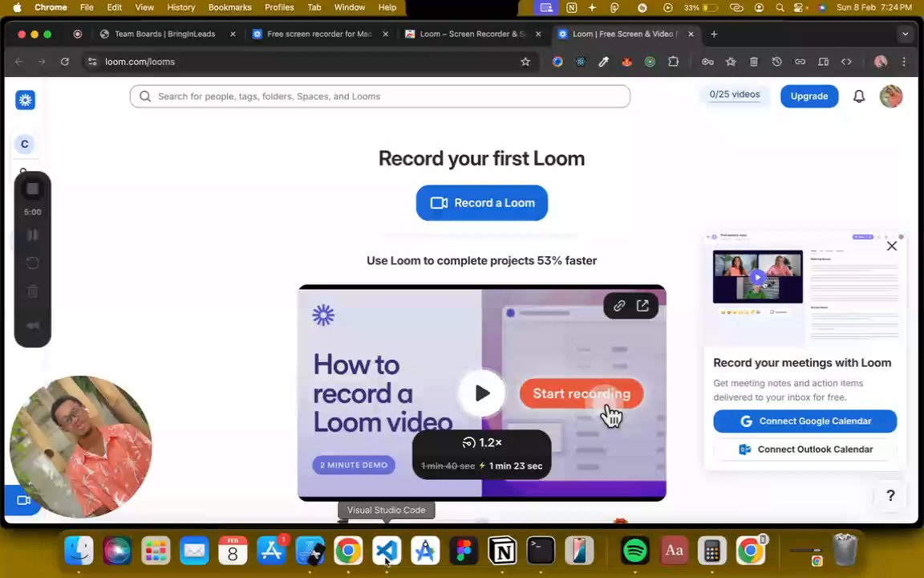924x578 pixels.
Task: Open the Profiles menu
Action: (x=279, y=7)
